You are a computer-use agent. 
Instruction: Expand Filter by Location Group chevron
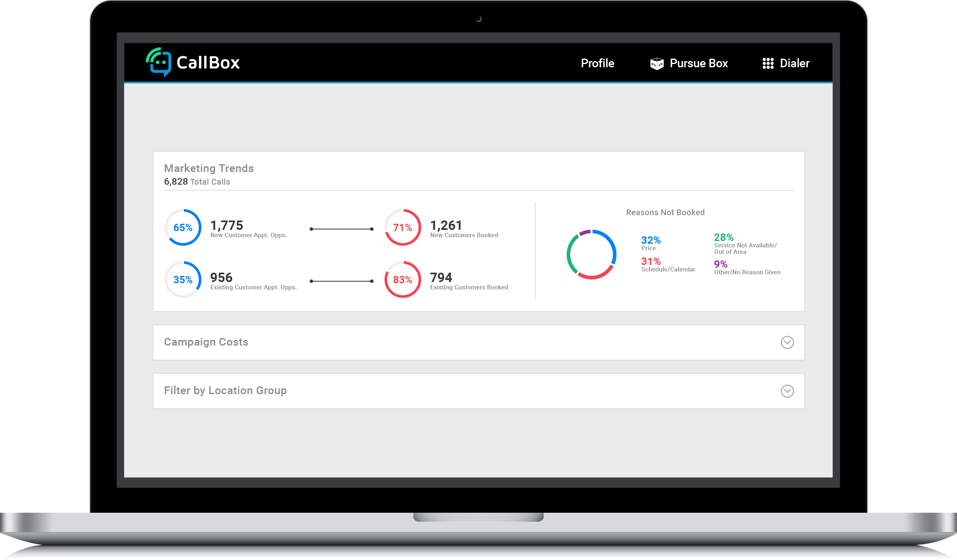(x=787, y=391)
